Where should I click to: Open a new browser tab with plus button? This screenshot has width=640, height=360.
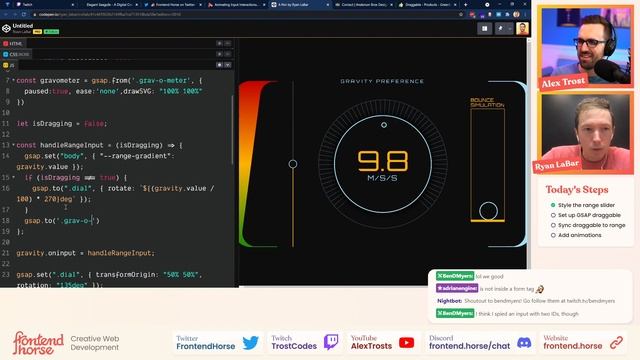465,4
